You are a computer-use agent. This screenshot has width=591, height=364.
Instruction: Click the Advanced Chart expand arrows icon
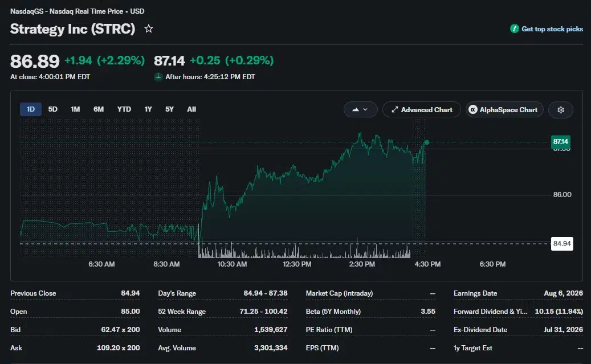[394, 109]
